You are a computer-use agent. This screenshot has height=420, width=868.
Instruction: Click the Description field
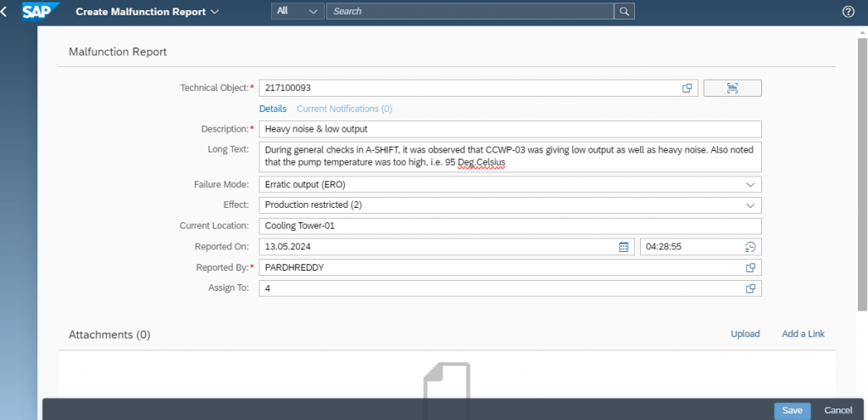pyautogui.click(x=509, y=129)
